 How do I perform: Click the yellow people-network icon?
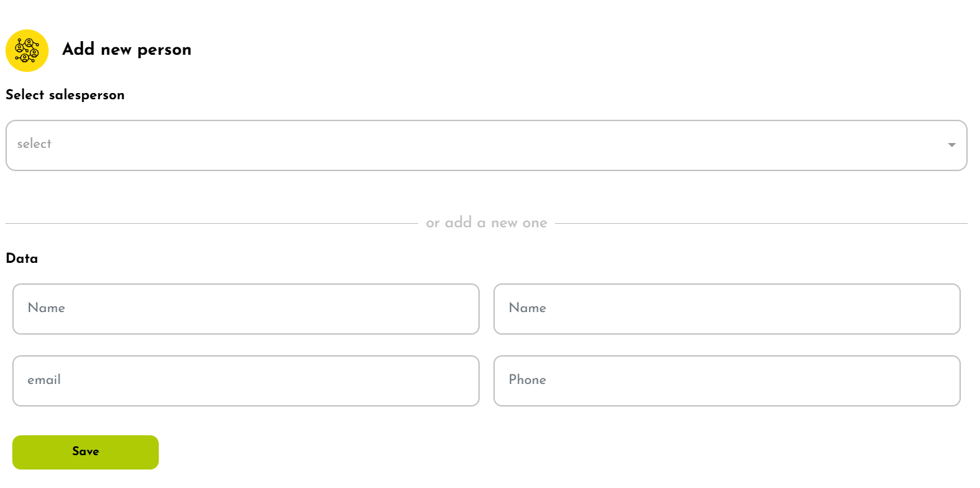[x=27, y=51]
